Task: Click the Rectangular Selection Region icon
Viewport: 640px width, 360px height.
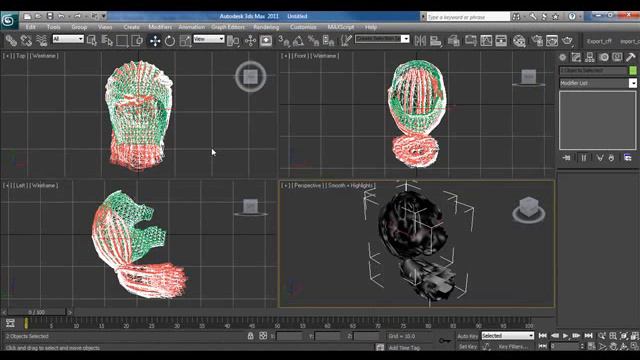Action: coord(122,40)
